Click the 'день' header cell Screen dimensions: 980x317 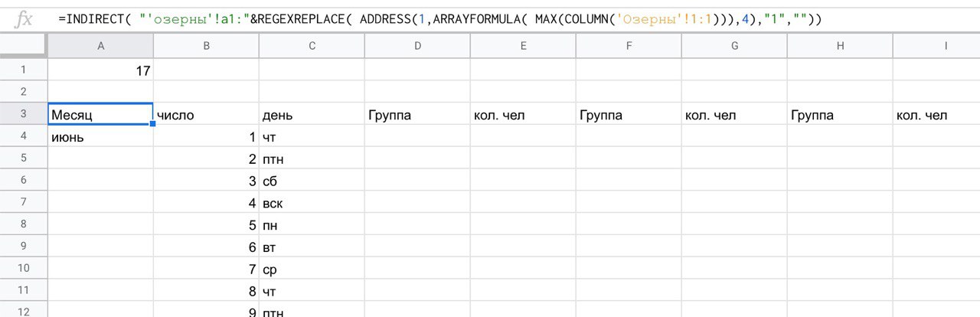[312, 114]
